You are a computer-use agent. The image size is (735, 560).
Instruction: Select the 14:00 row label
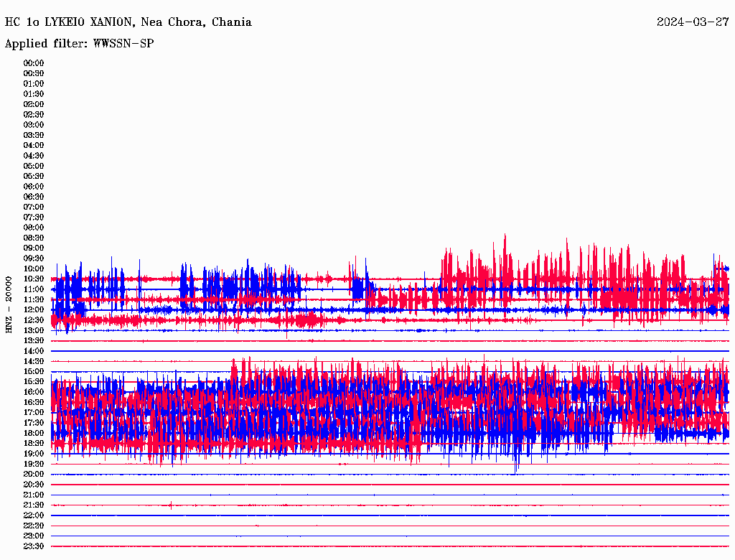(34, 350)
